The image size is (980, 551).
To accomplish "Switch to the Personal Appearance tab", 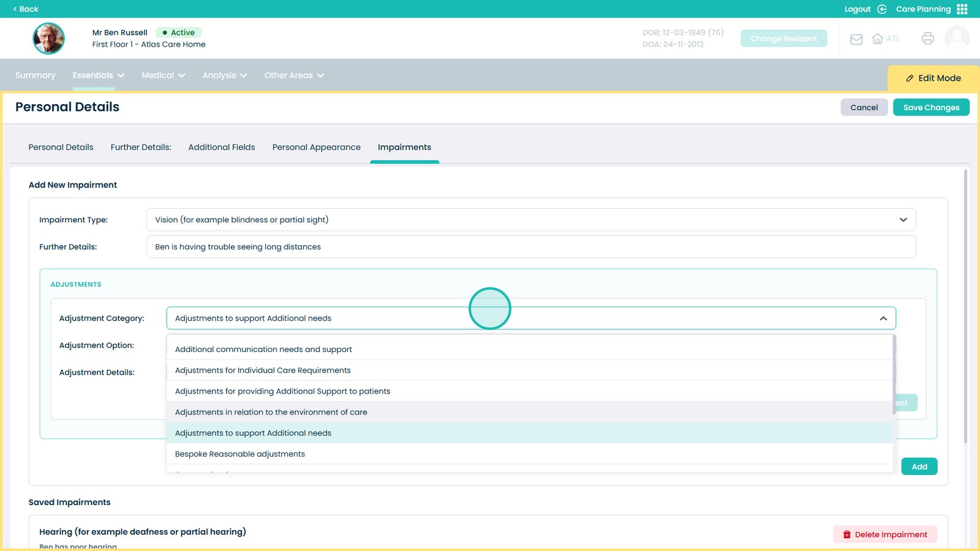I will point(316,148).
